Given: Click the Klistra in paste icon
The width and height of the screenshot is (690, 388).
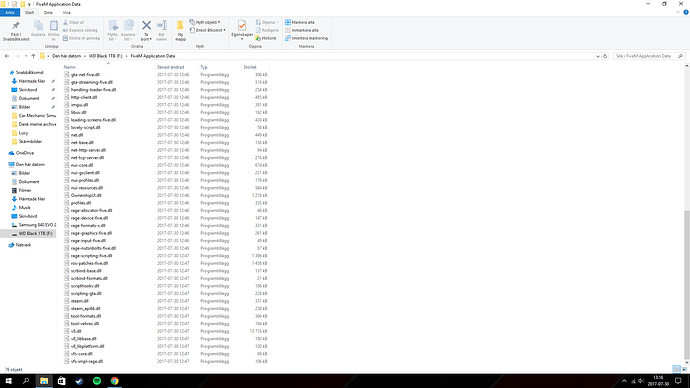Looking at the screenshot, I should pyautogui.click(x=54, y=30).
